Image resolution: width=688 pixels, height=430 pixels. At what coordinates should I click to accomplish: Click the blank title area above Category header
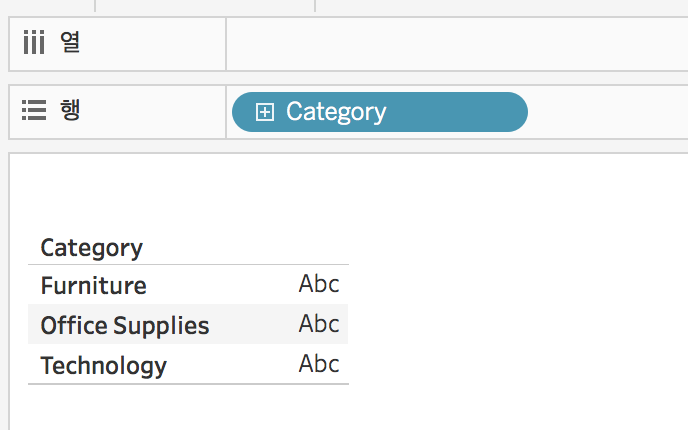tap(188, 193)
